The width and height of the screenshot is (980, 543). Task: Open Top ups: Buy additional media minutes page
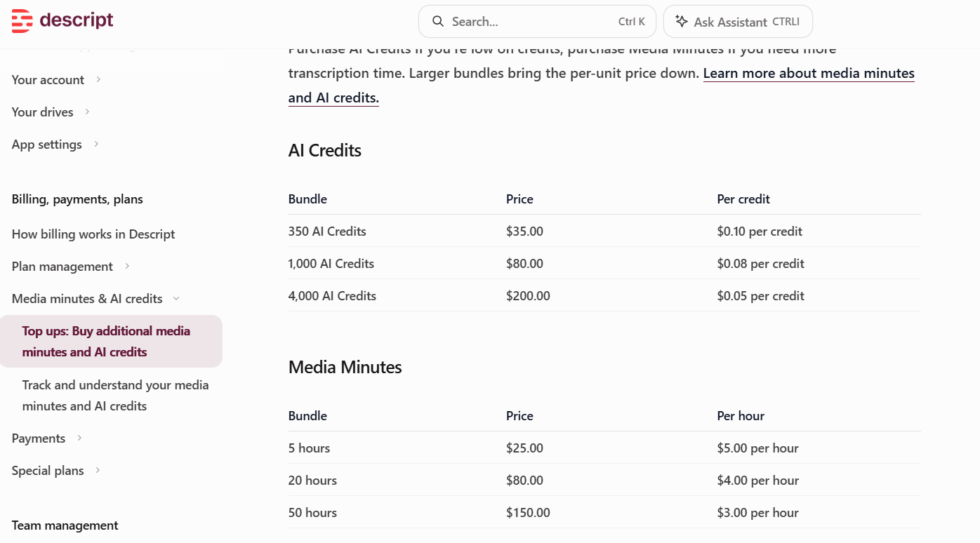pos(111,341)
